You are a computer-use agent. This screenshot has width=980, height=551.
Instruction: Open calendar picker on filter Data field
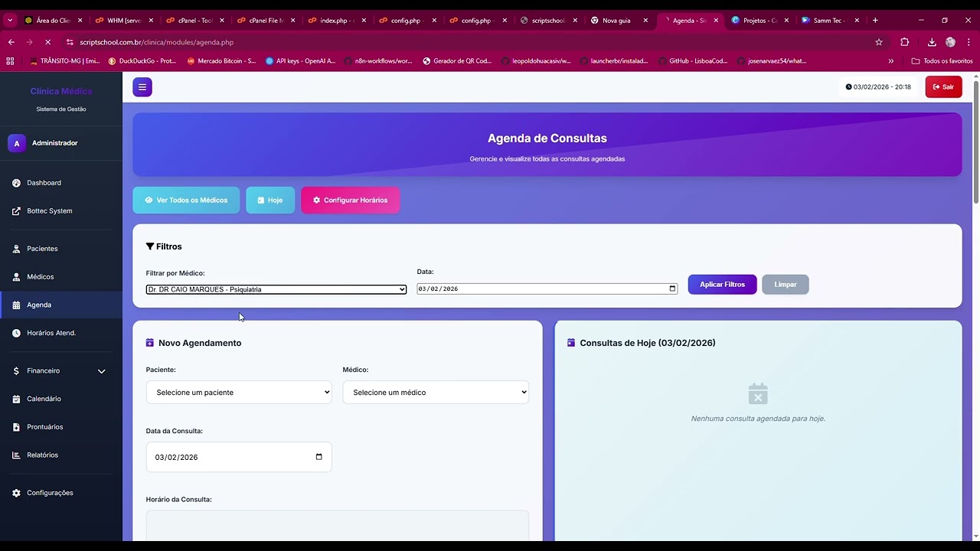(672, 289)
